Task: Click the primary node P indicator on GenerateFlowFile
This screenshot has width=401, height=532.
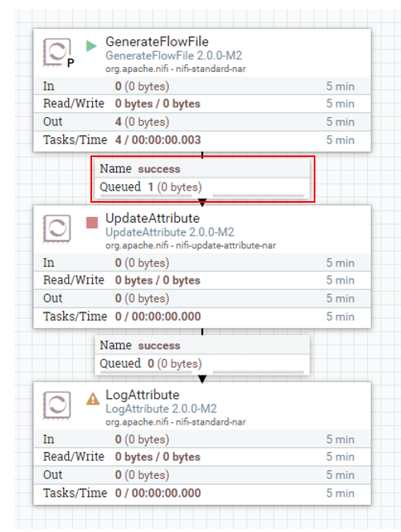Action: point(70,63)
